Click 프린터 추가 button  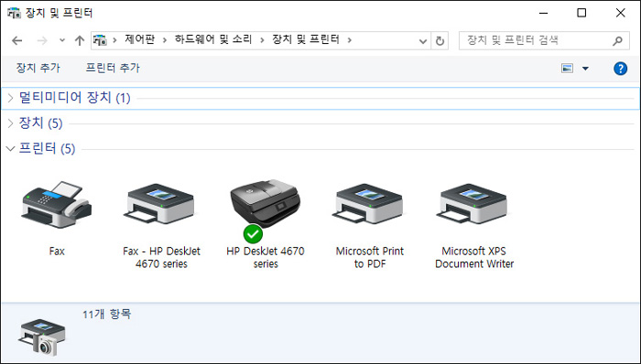(113, 68)
